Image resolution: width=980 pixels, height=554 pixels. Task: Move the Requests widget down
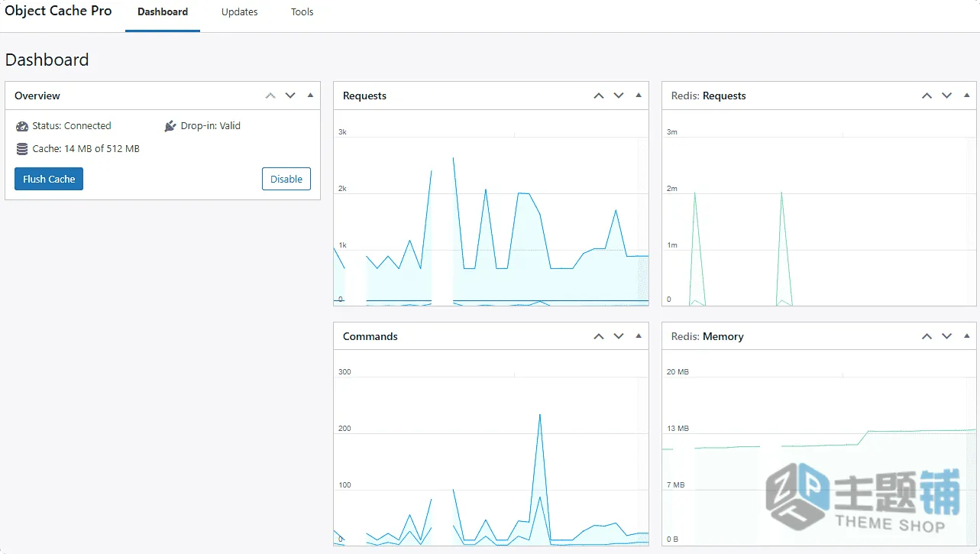pyautogui.click(x=619, y=96)
